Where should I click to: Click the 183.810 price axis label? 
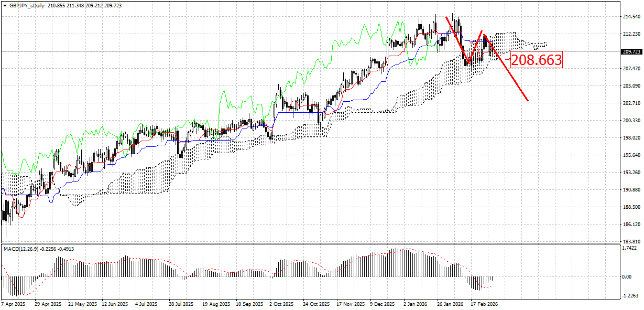[x=631, y=241]
